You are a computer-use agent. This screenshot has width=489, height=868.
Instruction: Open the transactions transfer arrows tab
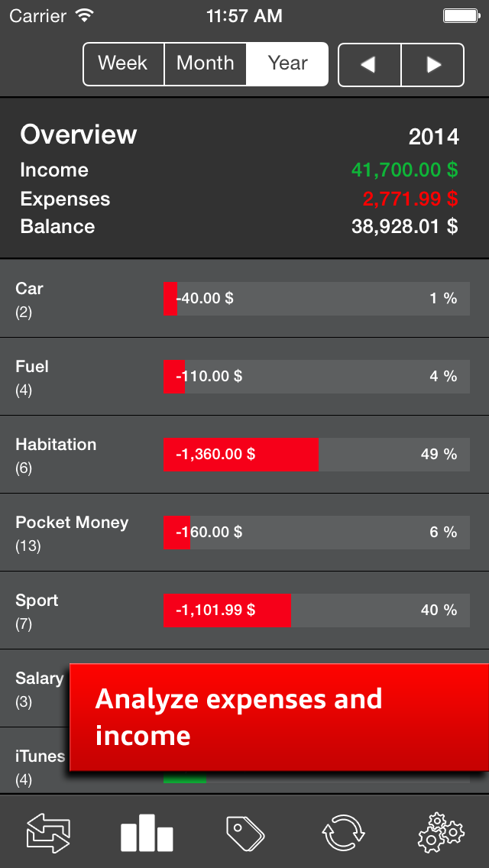pos(49,832)
